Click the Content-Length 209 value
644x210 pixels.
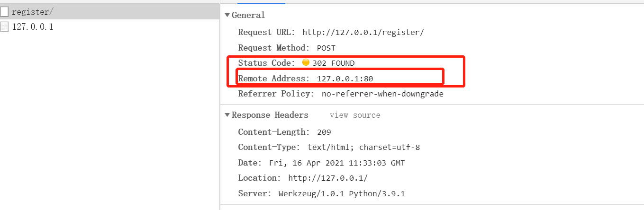tap(324, 132)
